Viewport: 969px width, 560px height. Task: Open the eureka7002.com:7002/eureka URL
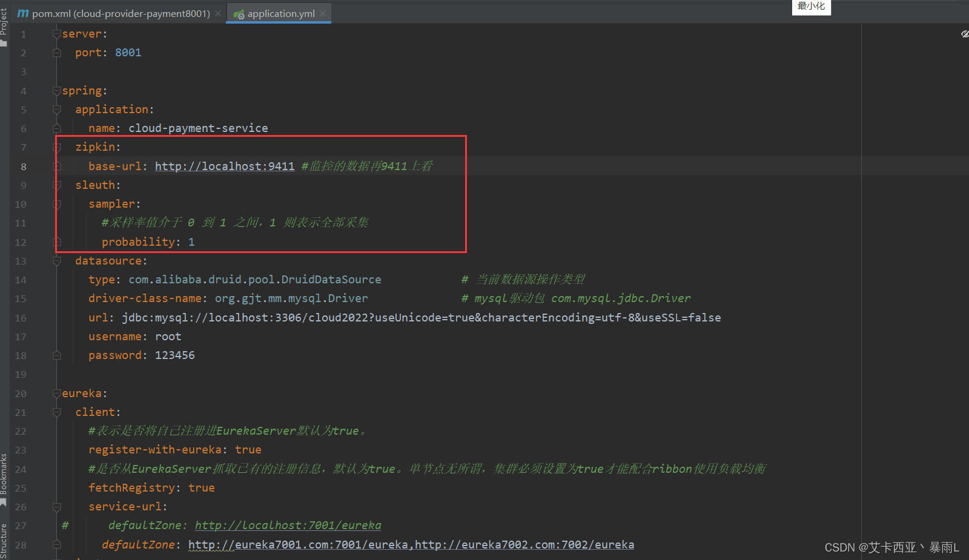coord(524,545)
